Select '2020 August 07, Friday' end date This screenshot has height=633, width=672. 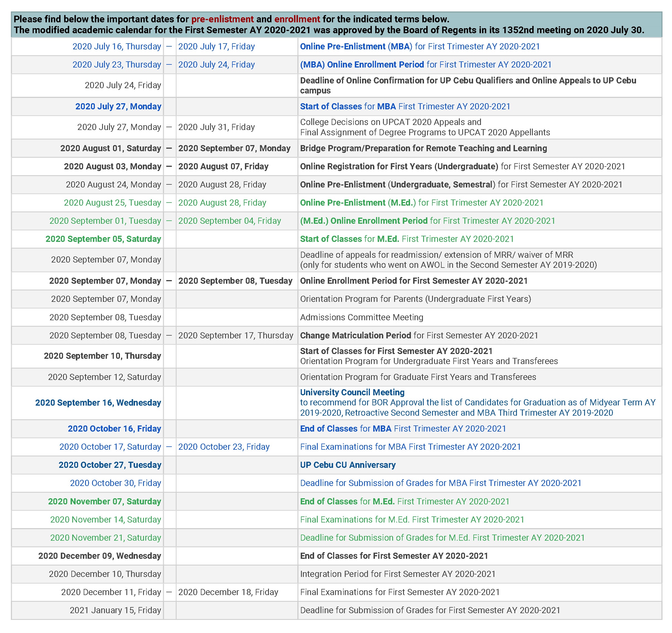coord(223,166)
